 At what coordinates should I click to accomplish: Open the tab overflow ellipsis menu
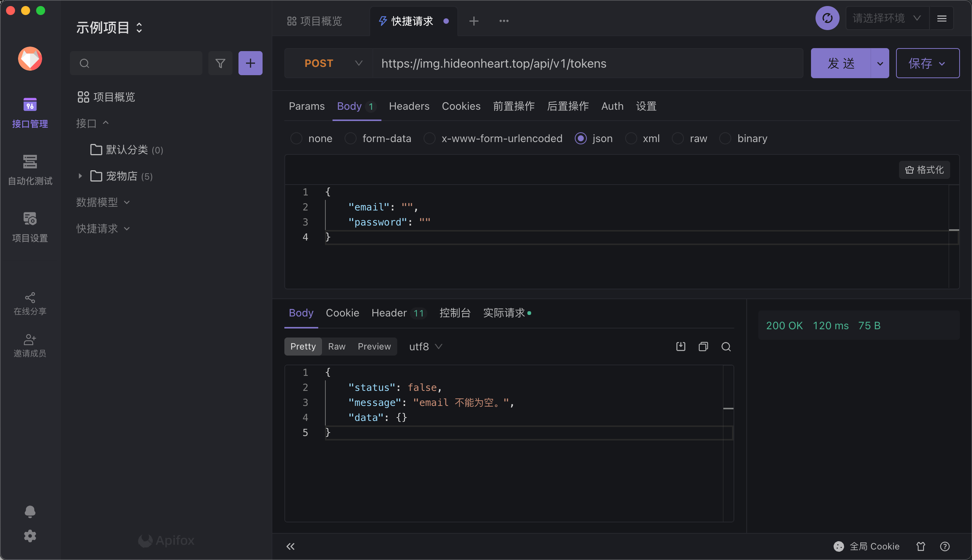pos(504,21)
